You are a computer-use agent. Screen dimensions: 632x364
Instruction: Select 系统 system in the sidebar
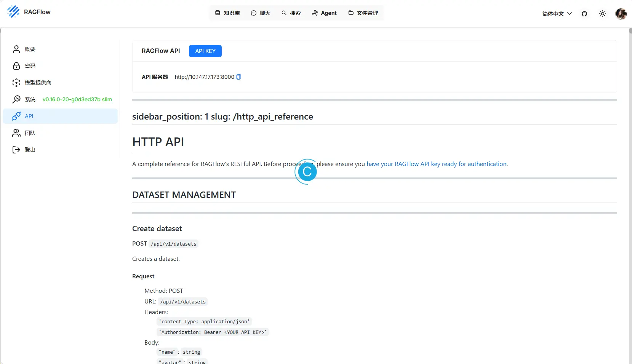[61, 99]
